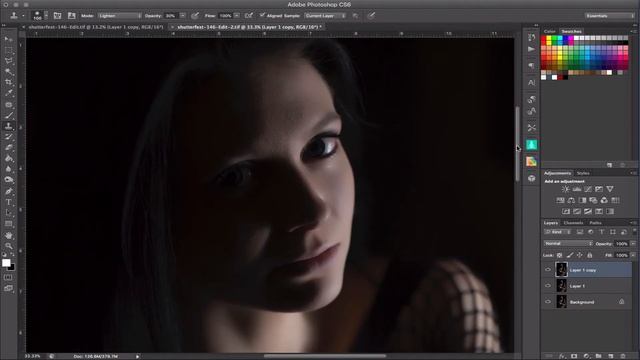This screenshot has height=360, width=640.
Task: Add an Exposure adjustment
Action: pos(599,189)
